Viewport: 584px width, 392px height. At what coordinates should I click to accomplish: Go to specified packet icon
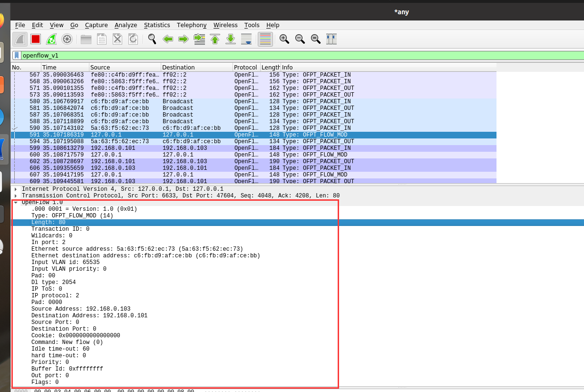pyautogui.click(x=199, y=39)
